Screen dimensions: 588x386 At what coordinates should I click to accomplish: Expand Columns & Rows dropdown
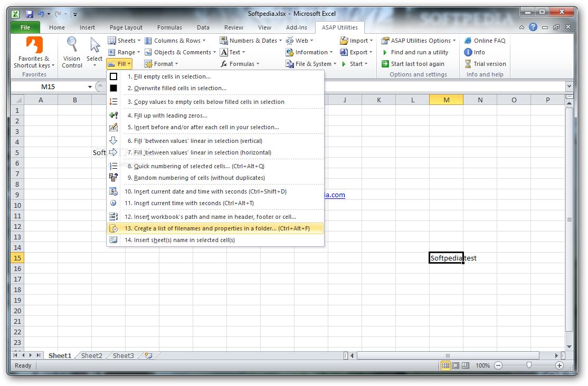click(x=175, y=41)
